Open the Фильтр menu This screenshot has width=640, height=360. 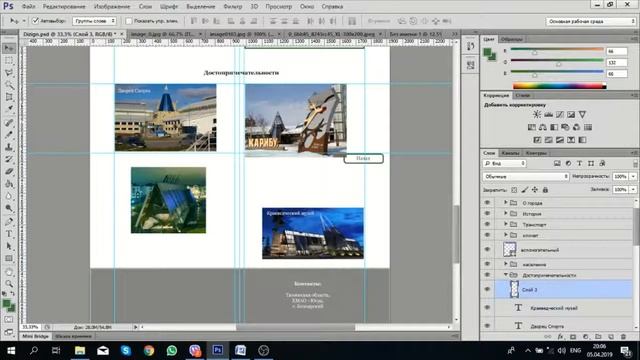(233, 7)
